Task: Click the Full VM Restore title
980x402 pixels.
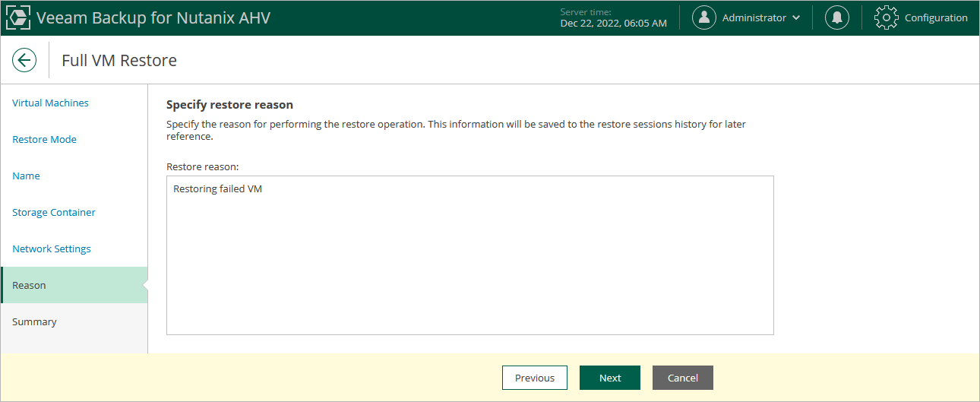Action: click(x=119, y=60)
